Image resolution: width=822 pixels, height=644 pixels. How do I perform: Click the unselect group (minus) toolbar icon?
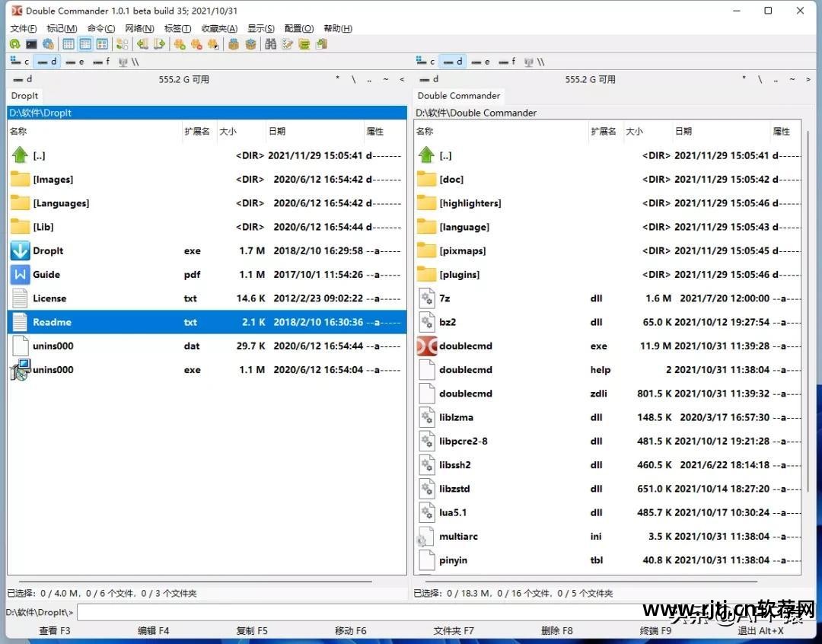pyautogui.click(x=196, y=44)
